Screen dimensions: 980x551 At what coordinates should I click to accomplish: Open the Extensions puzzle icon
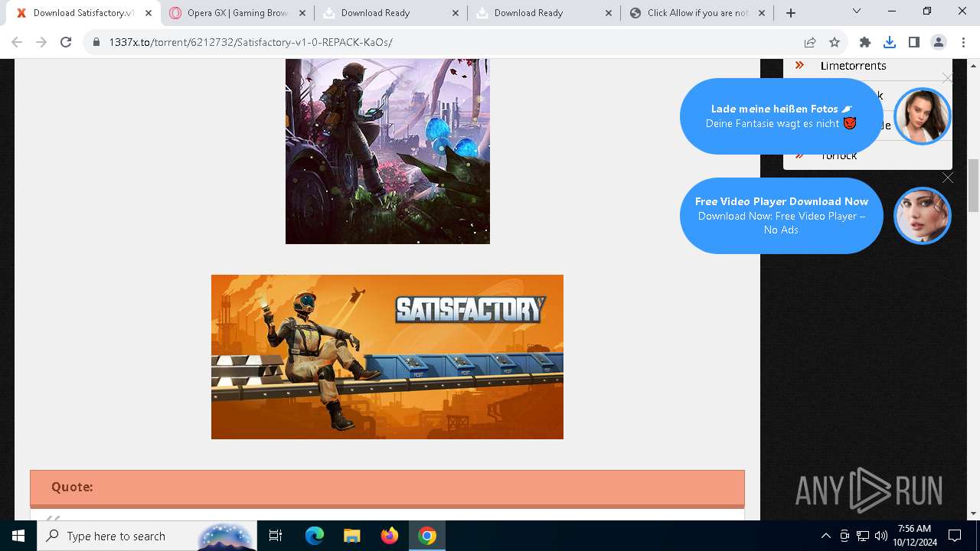click(x=865, y=42)
